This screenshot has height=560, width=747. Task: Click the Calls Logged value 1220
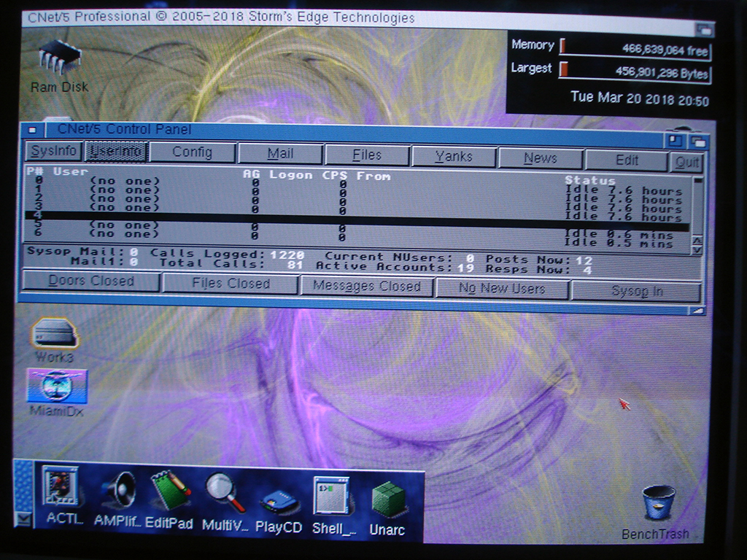point(287,254)
